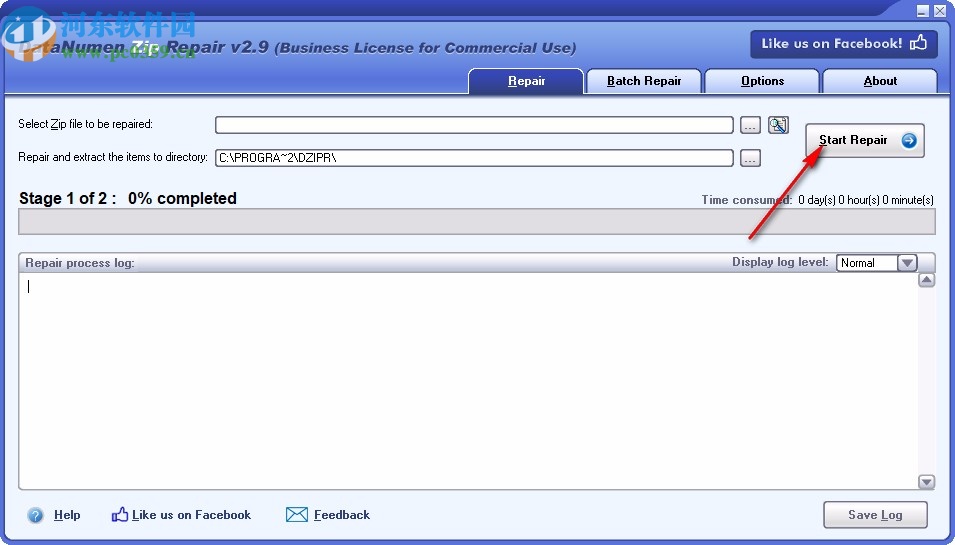Open the Options tab
This screenshot has width=955, height=545.
click(762, 81)
